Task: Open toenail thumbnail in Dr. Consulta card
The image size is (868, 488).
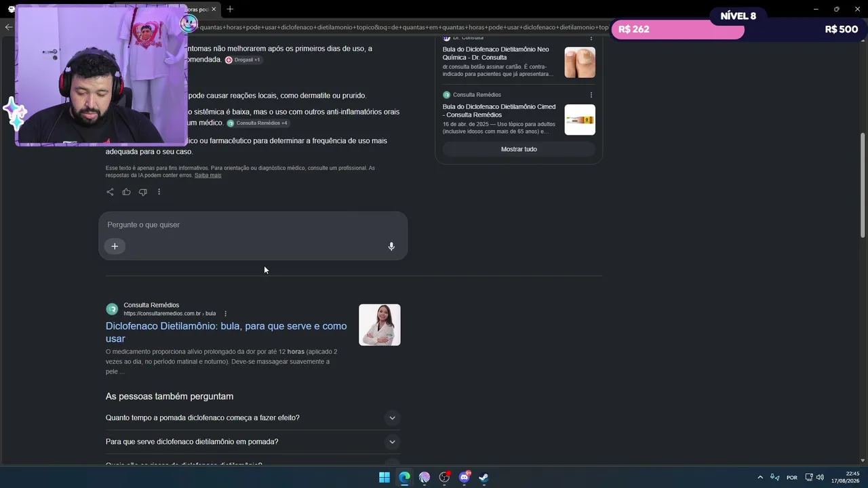Action: [580, 62]
